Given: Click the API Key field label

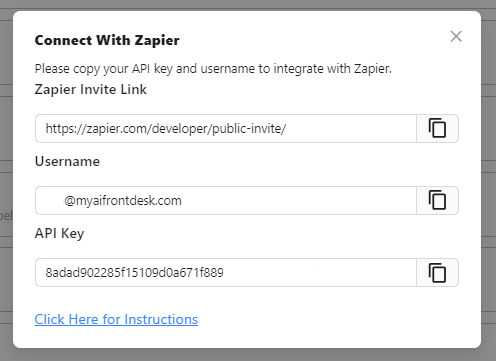Looking at the screenshot, I should [x=60, y=233].
